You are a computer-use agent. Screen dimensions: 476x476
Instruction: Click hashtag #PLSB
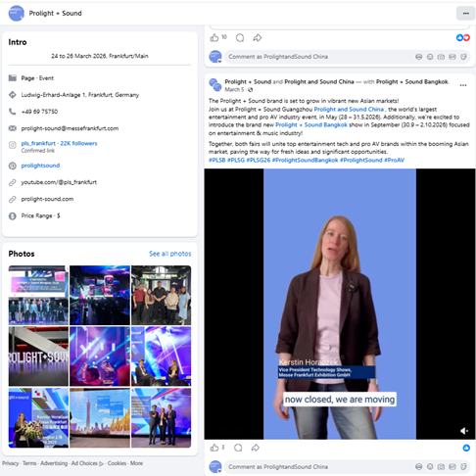[216, 160]
